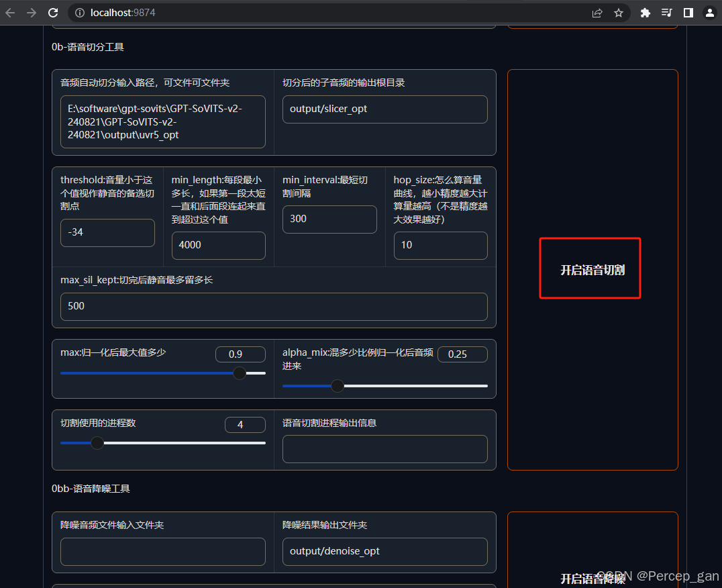Edit hop_size value 10

pyautogui.click(x=441, y=246)
